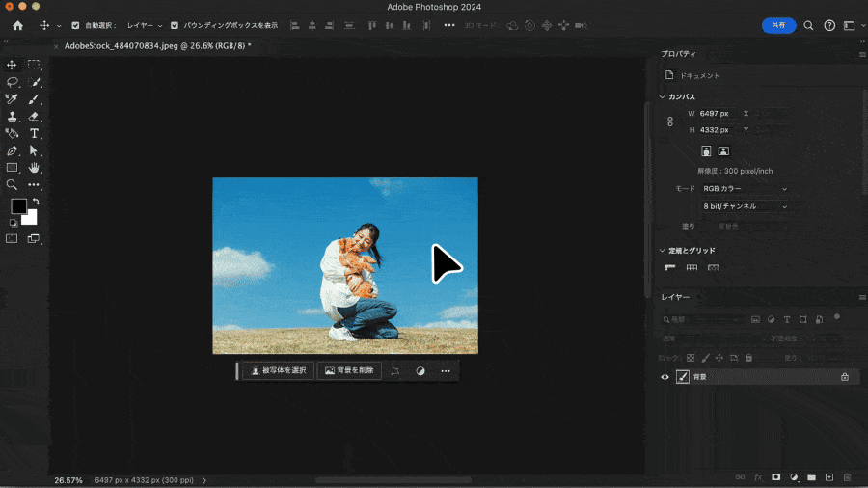Screen dimensions: 868x488
Task: Toggle the grid display icon
Action: click(692, 268)
